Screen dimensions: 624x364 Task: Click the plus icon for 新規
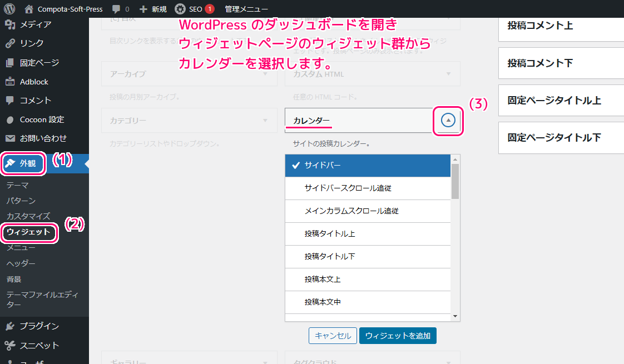tap(143, 9)
